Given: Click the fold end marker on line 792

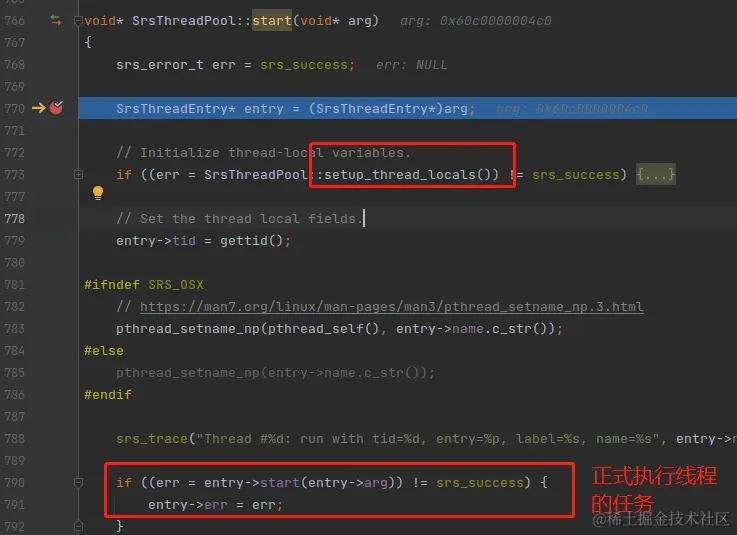Looking at the screenshot, I should coord(78,526).
